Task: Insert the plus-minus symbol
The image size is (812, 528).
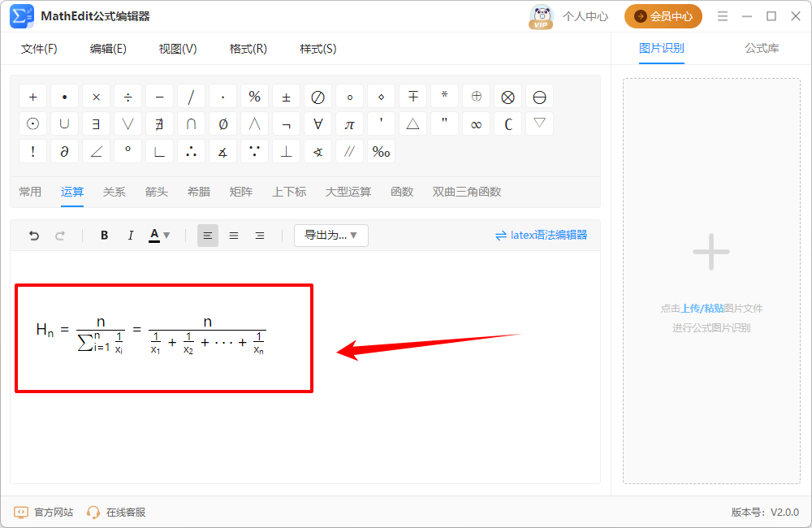Action: coord(286,97)
